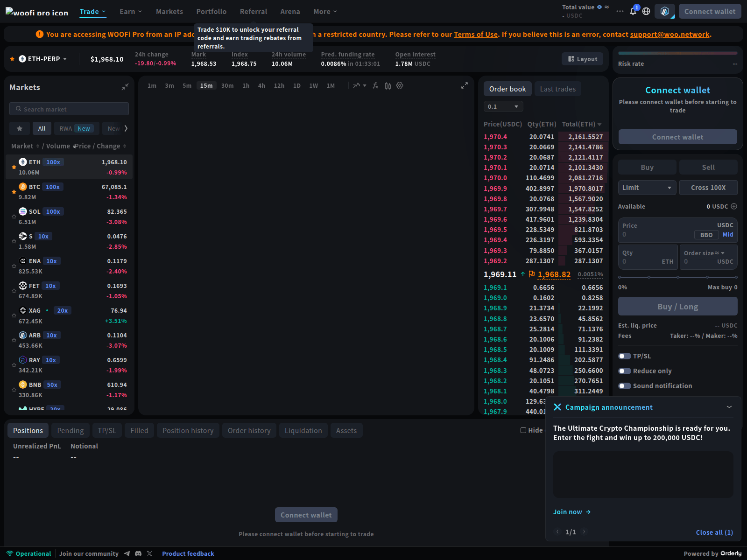This screenshot has width=747, height=560.
Task: Open the Limit order type dropdown
Action: point(647,188)
